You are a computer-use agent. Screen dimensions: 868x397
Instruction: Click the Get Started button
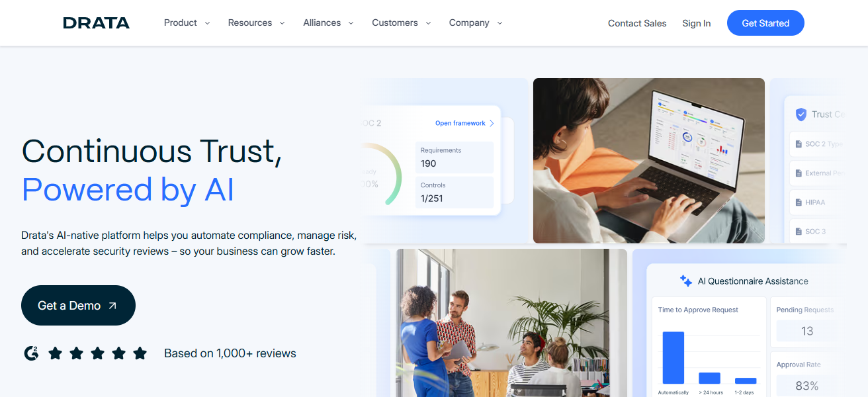(765, 23)
